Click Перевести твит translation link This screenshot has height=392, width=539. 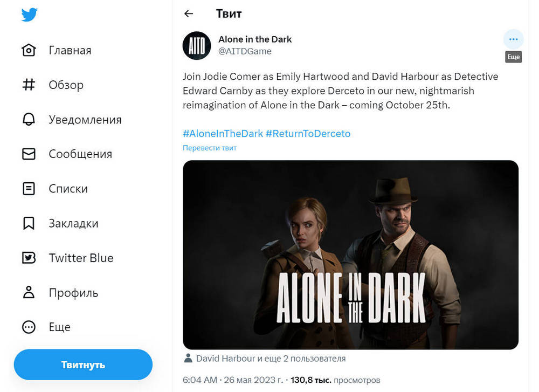[210, 148]
